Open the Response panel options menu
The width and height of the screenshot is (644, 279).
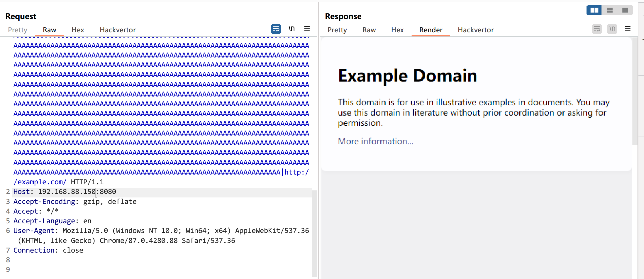point(628,29)
